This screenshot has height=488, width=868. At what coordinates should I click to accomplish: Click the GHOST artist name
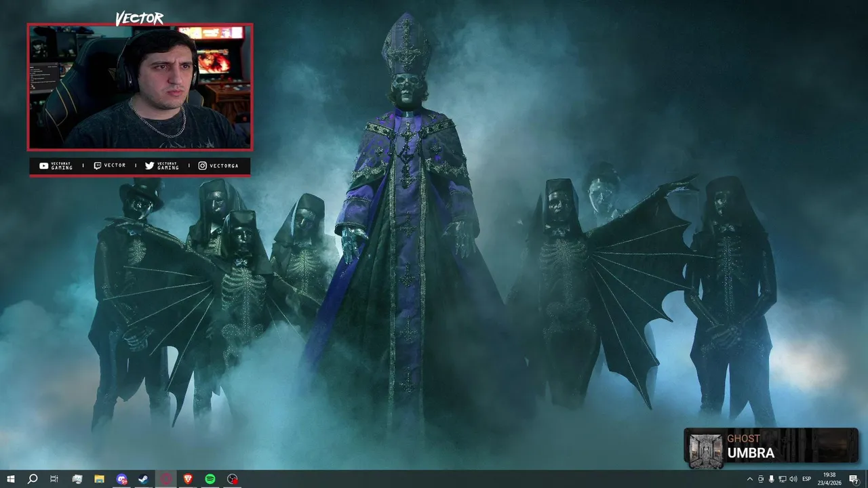pos(743,439)
